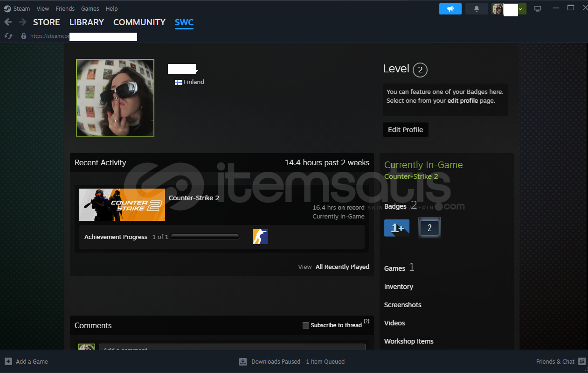588x373 pixels.
Task: Click the URL address field
Action: [84, 36]
